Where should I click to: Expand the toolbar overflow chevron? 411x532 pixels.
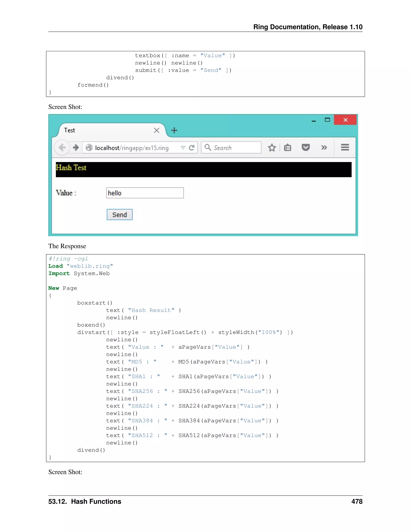click(x=324, y=148)
